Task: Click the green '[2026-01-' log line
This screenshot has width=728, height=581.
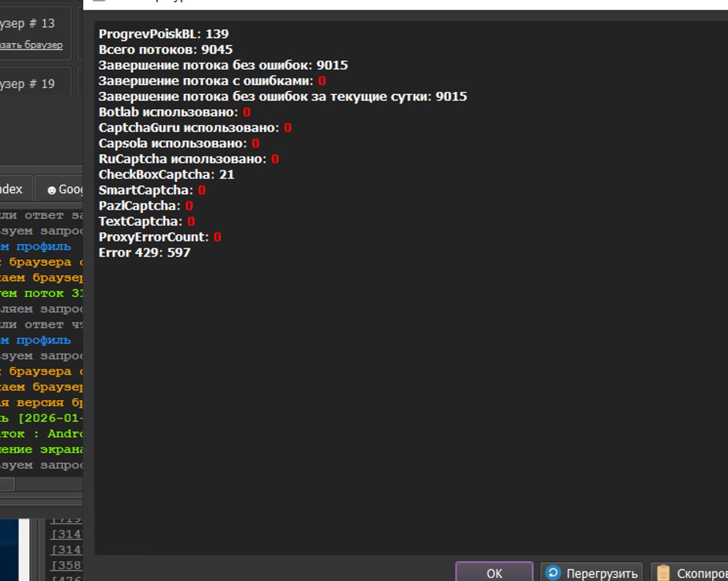Action: pyautogui.click(x=42, y=418)
